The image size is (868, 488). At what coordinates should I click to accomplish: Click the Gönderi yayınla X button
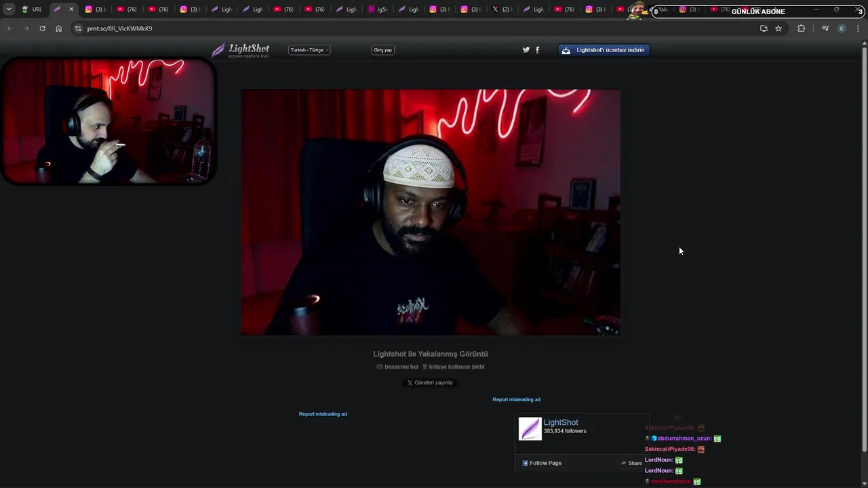click(429, 382)
